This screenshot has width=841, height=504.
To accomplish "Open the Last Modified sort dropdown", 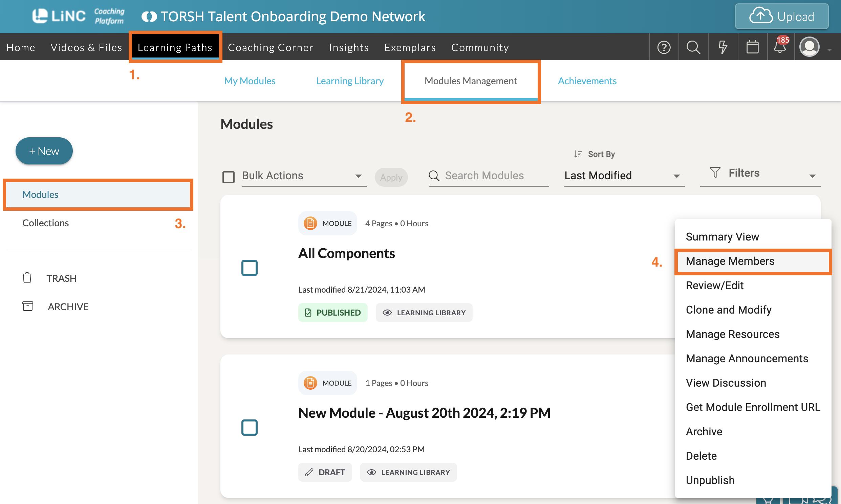I will 623,176.
